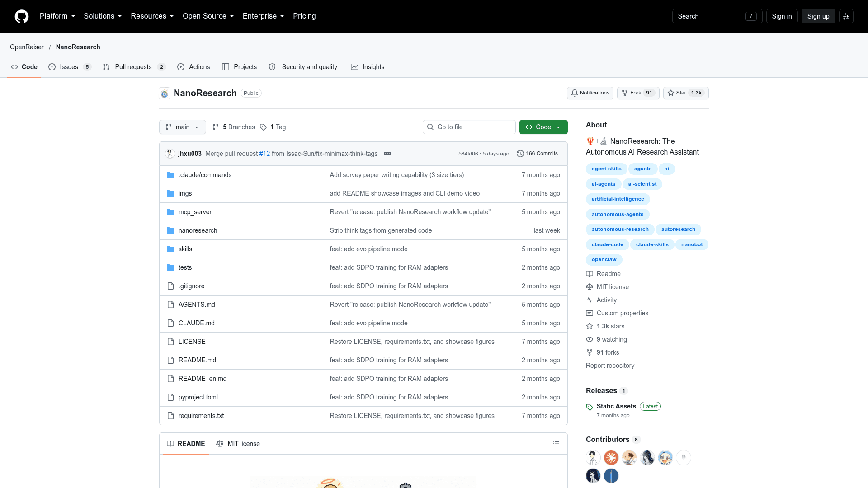View the 166 Commits history

(x=537, y=154)
